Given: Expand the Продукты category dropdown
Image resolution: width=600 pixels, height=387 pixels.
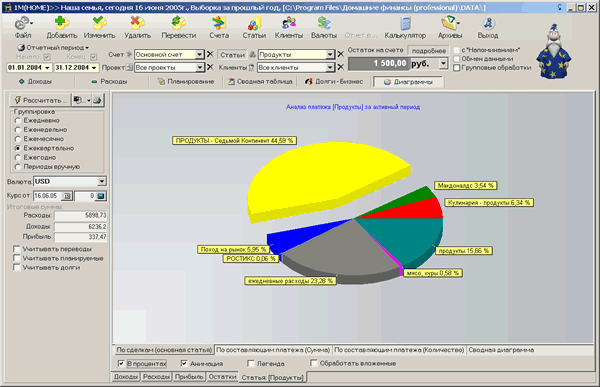Looking at the screenshot, I should coord(330,55).
